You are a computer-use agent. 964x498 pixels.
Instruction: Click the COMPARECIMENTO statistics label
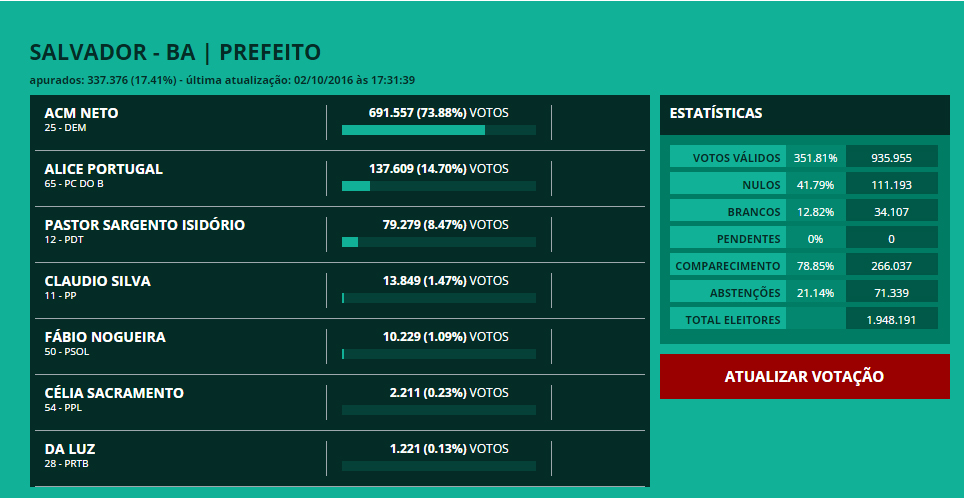(727, 266)
